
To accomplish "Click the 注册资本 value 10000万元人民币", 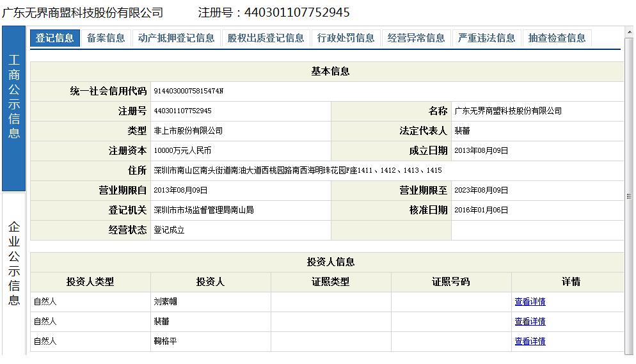I will (x=182, y=151).
